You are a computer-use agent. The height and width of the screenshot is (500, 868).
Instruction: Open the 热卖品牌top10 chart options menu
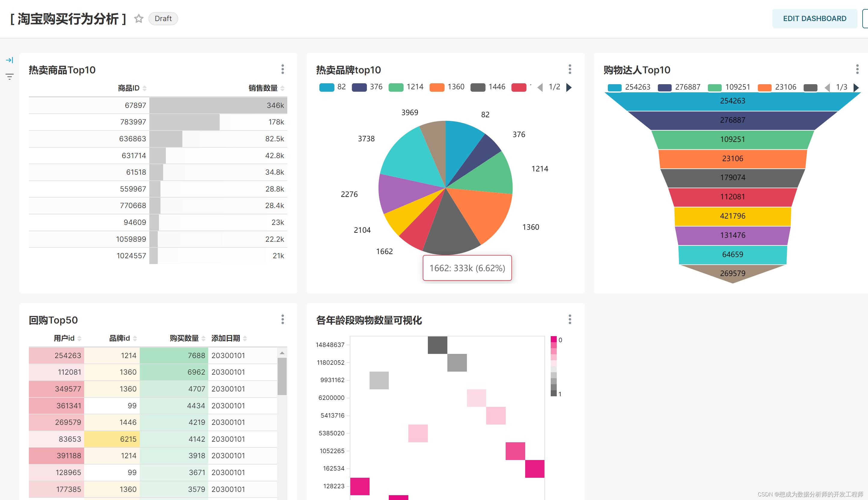coord(570,69)
